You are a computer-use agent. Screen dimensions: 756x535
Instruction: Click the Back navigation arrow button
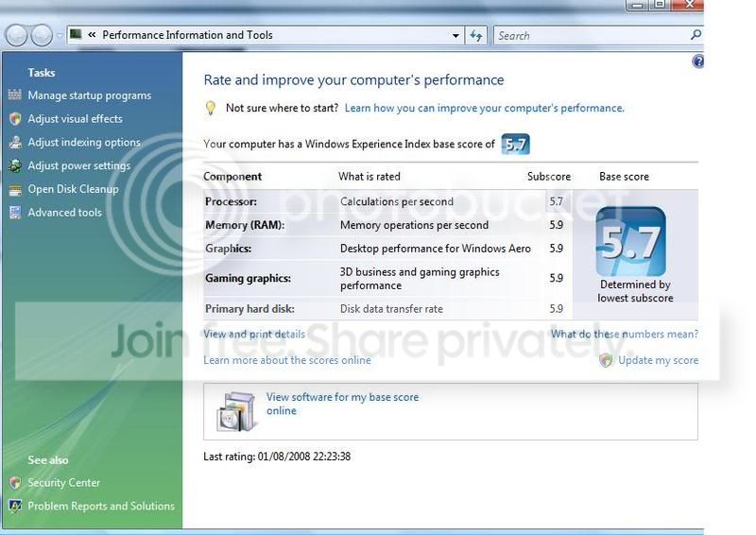[16, 36]
